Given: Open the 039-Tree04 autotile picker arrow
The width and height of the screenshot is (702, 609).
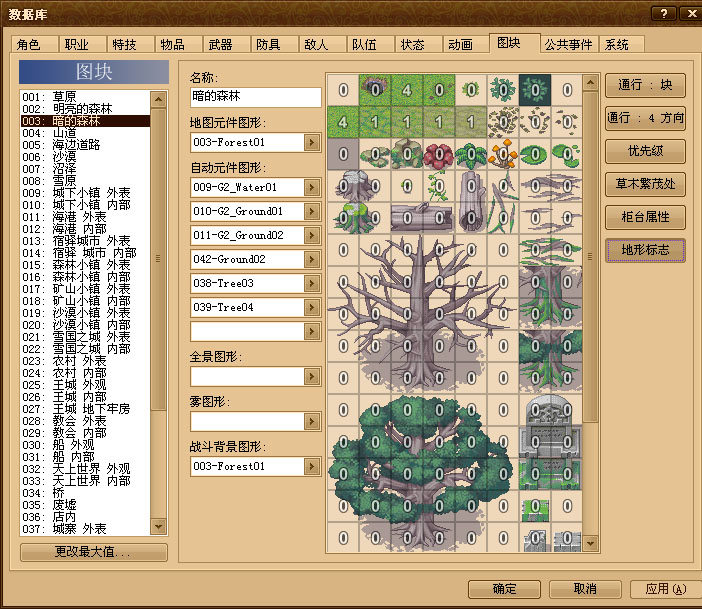Looking at the screenshot, I should pos(312,307).
